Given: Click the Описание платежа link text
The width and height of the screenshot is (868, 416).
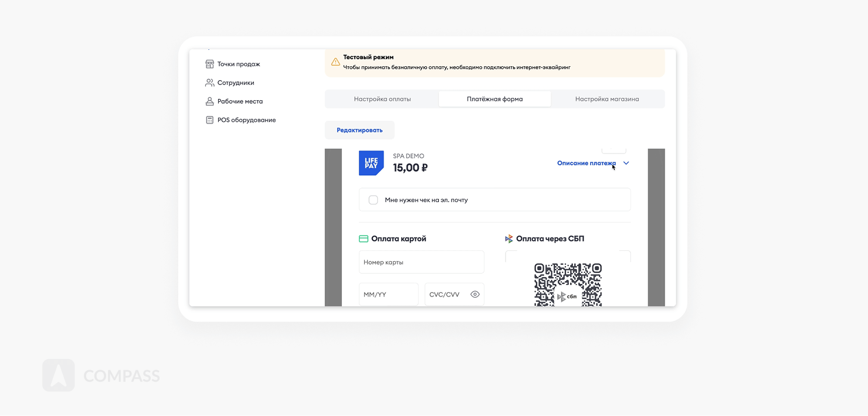Looking at the screenshot, I should (586, 163).
